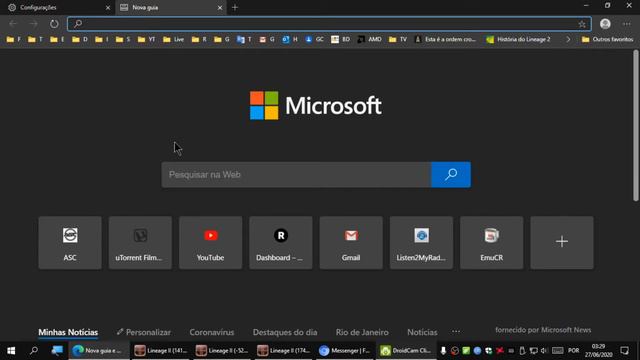Open the EmuCR quick link tile
The width and height of the screenshot is (640, 360).
tap(491, 242)
